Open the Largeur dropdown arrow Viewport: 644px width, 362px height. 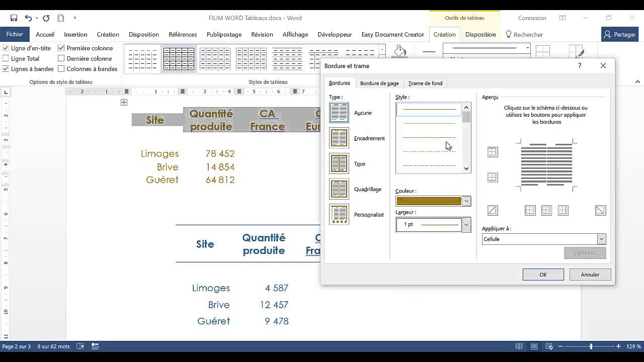pos(466,224)
